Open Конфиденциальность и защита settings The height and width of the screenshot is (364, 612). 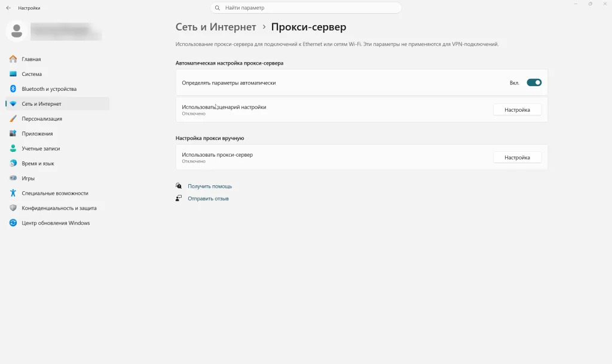point(57,208)
